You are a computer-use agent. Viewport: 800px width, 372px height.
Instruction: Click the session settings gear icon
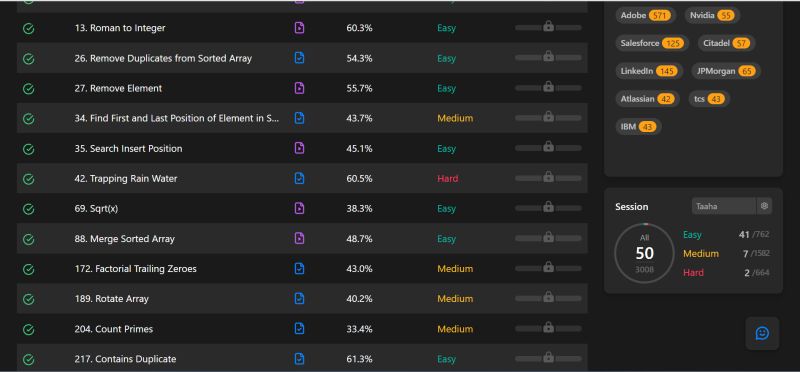pyautogui.click(x=764, y=206)
